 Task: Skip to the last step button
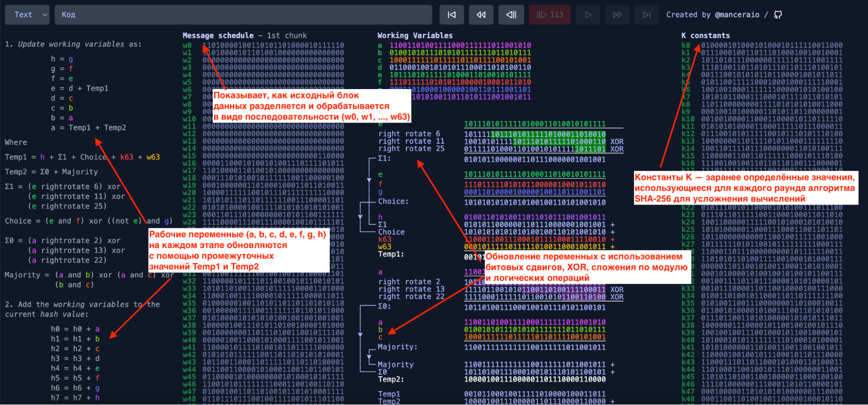click(647, 15)
